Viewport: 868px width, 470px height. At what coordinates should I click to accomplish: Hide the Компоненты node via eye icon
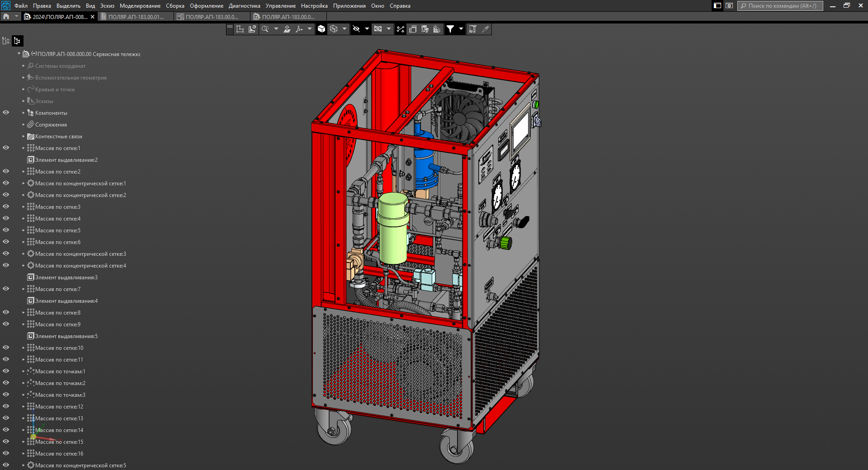point(6,113)
